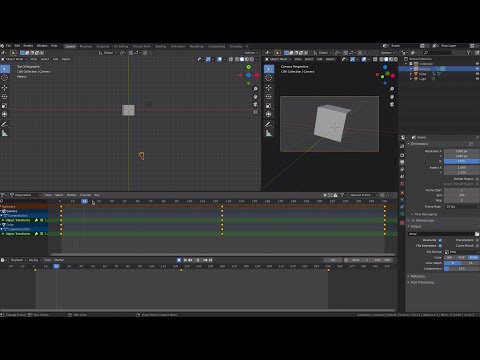
Task: Open Options in left viewport header
Action: 250,53
